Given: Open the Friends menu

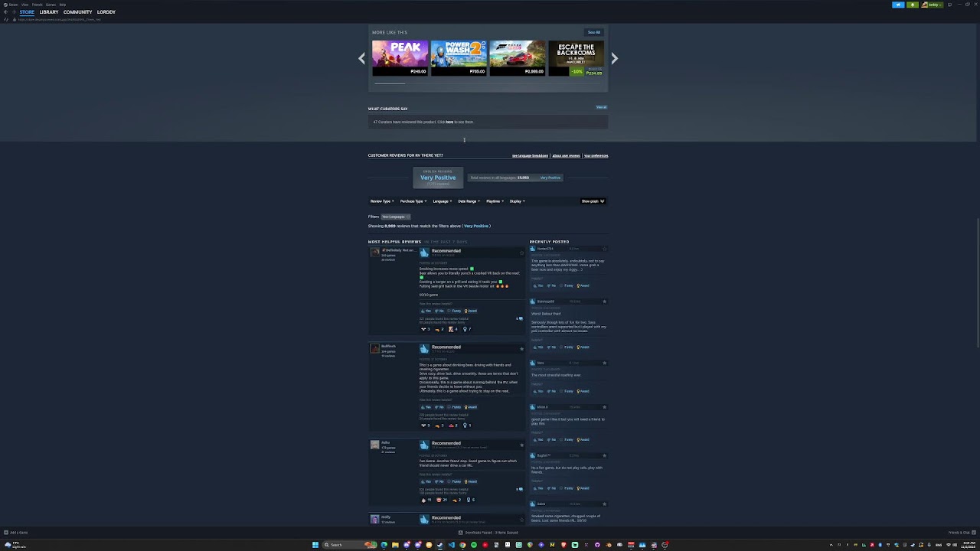Looking at the screenshot, I should (37, 5).
